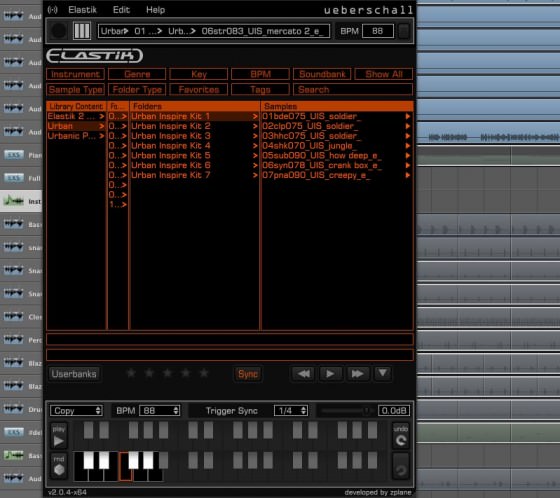Preview arrow for 06syn078_UIS_crank box_e_
This screenshot has height=498, width=560.
[x=408, y=165]
